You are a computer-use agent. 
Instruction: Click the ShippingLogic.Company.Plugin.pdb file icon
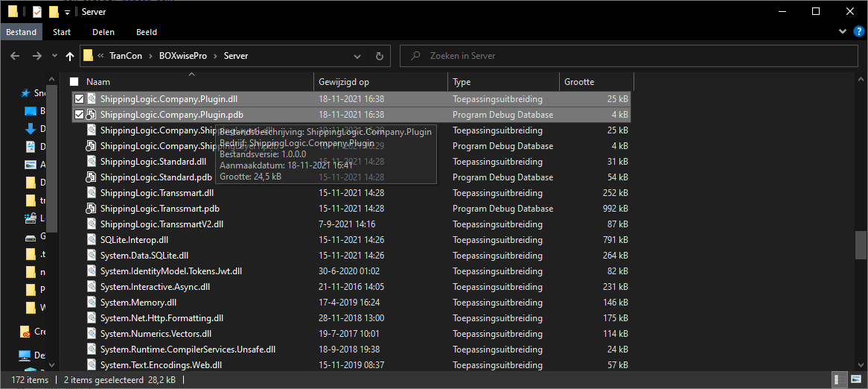92,115
